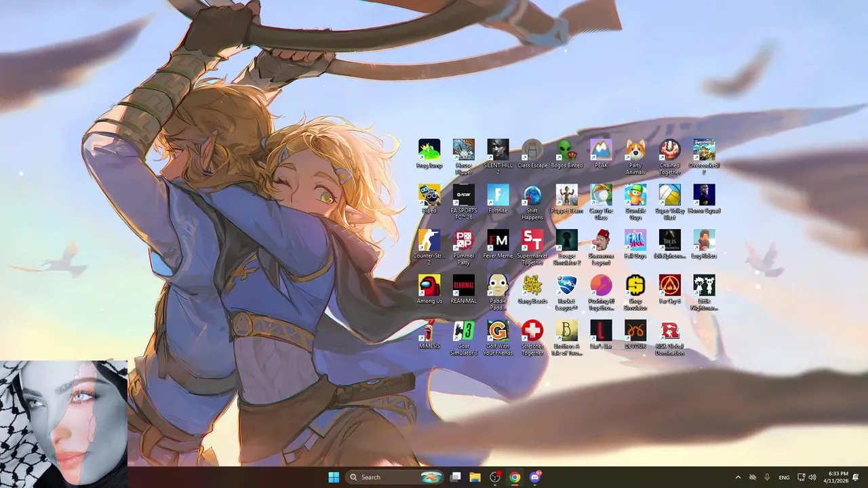Screen dimensions: 868x488
Task: Open EA SPORTS FC 26 shortcut
Action: [464, 203]
